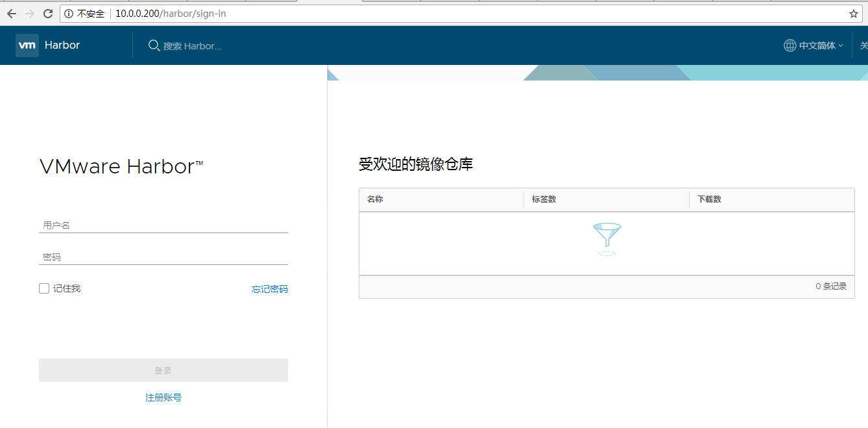This screenshot has height=428, width=868.
Task: Click the 登录 login button
Action: coord(163,370)
